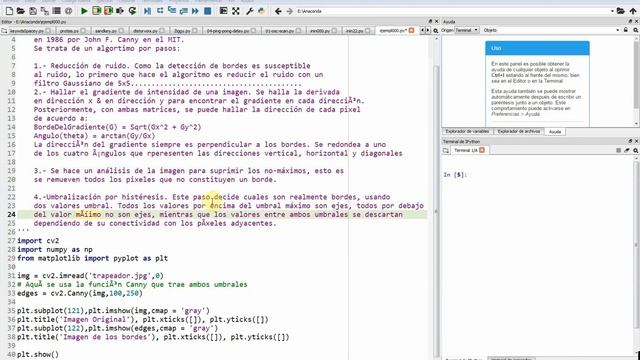Click the open file folder icon
The height and width of the screenshot is (360, 640).
(x=20, y=11)
